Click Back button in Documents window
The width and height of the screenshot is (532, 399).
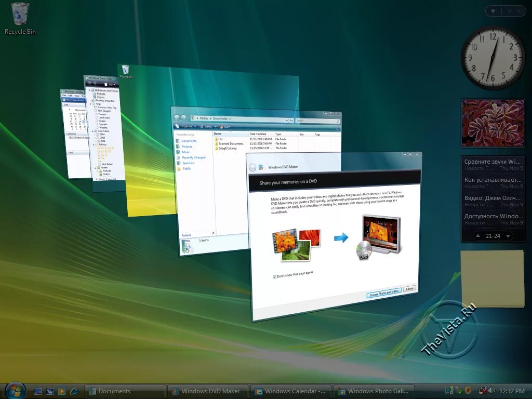[x=177, y=117]
